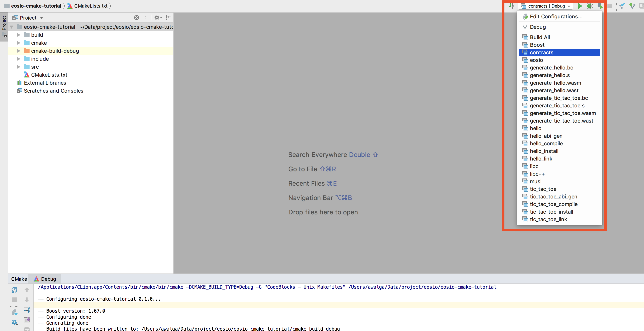Select the checked Debug profile entry
This screenshot has height=331, width=644.
tap(538, 27)
